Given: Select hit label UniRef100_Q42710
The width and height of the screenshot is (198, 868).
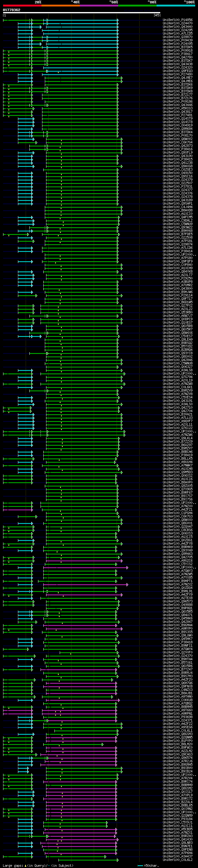Looking at the screenshot, I should pos(178,407).
